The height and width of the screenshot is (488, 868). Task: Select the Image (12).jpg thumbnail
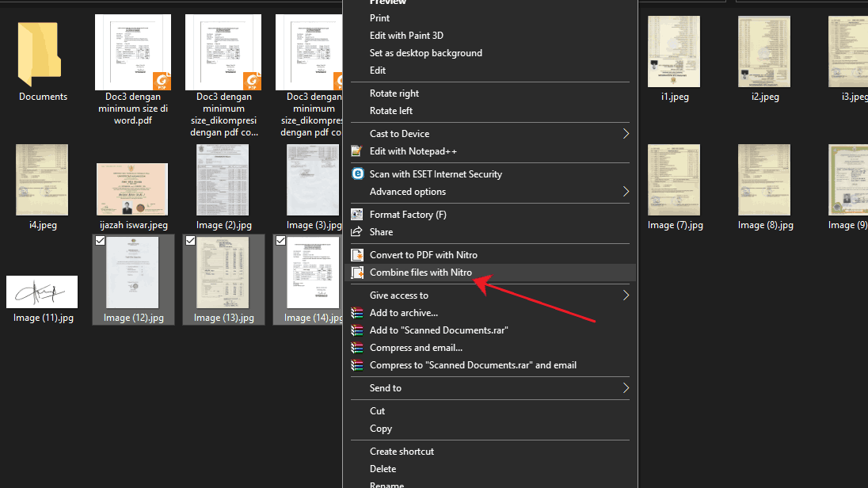(132, 273)
